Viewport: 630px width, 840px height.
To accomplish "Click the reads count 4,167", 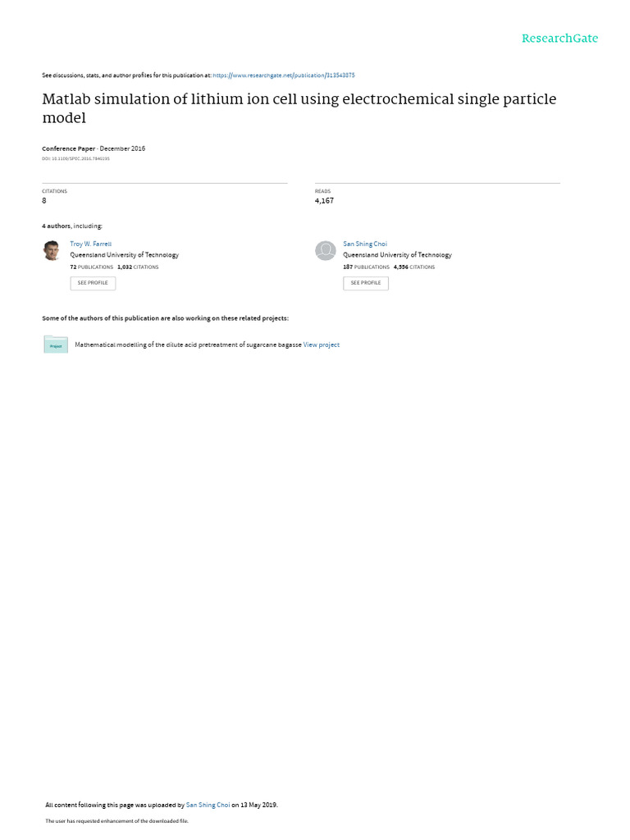I will pyautogui.click(x=324, y=200).
